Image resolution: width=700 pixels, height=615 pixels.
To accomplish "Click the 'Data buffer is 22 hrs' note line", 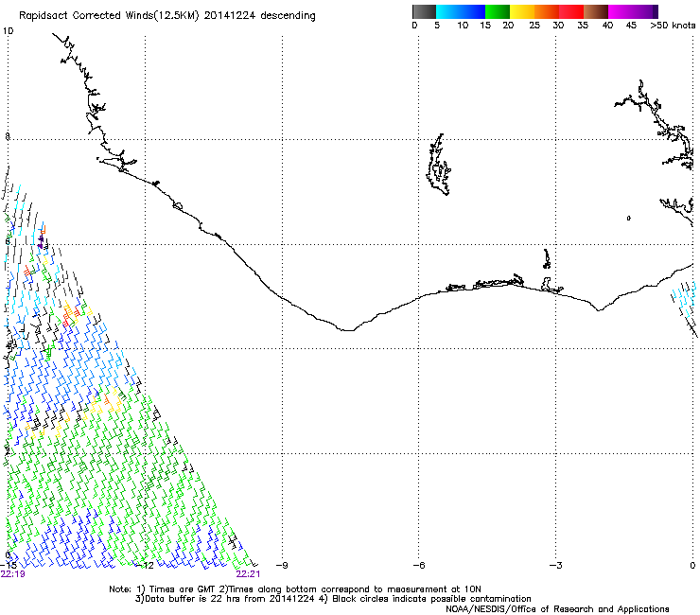I will pos(333,599).
